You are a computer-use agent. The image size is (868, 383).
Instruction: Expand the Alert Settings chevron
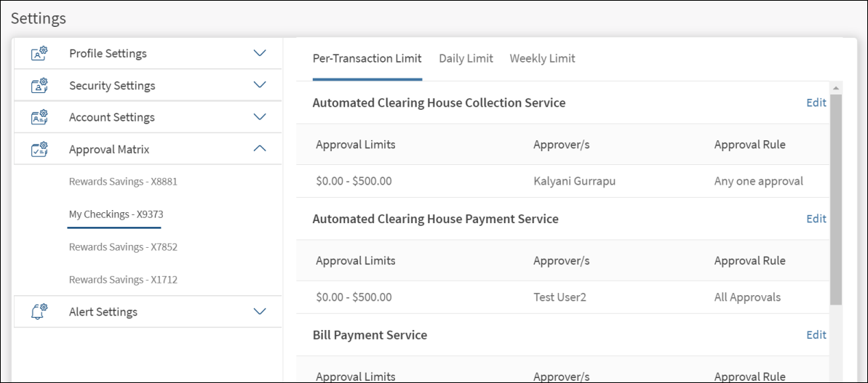pyautogui.click(x=260, y=312)
